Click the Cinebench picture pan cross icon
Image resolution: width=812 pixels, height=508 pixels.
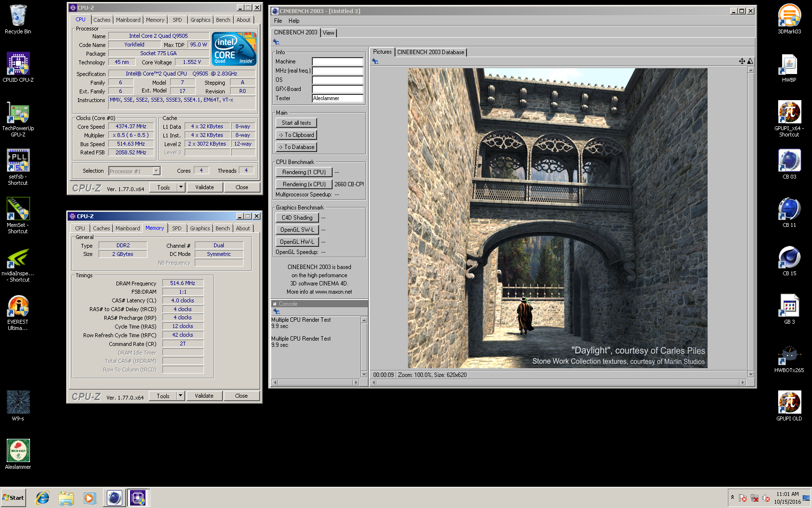[x=741, y=61]
